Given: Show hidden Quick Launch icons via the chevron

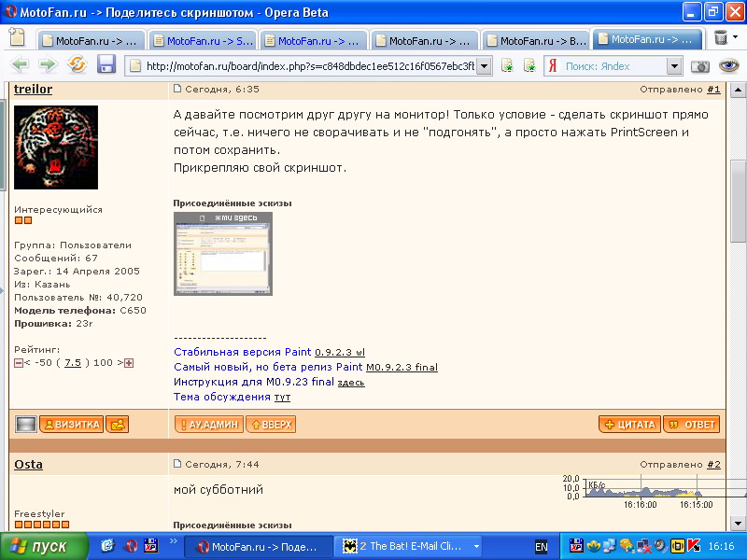Looking at the screenshot, I should (x=174, y=541).
